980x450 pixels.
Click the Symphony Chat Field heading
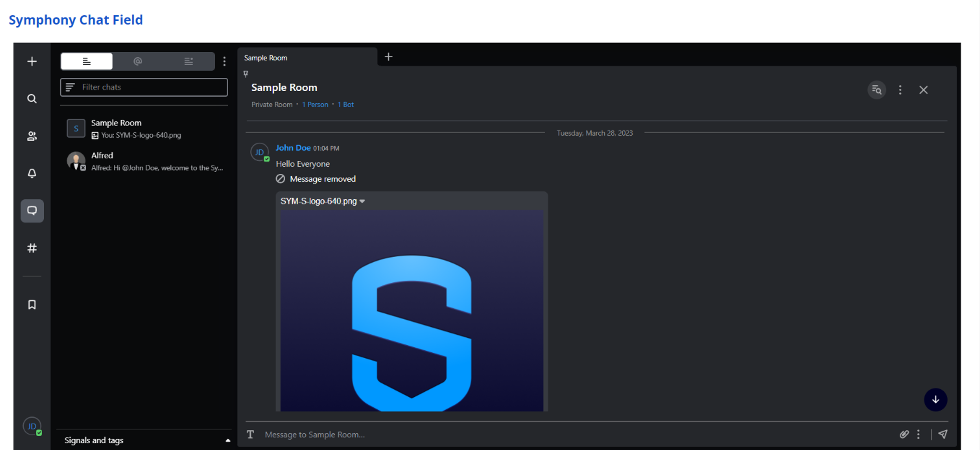click(76, 20)
